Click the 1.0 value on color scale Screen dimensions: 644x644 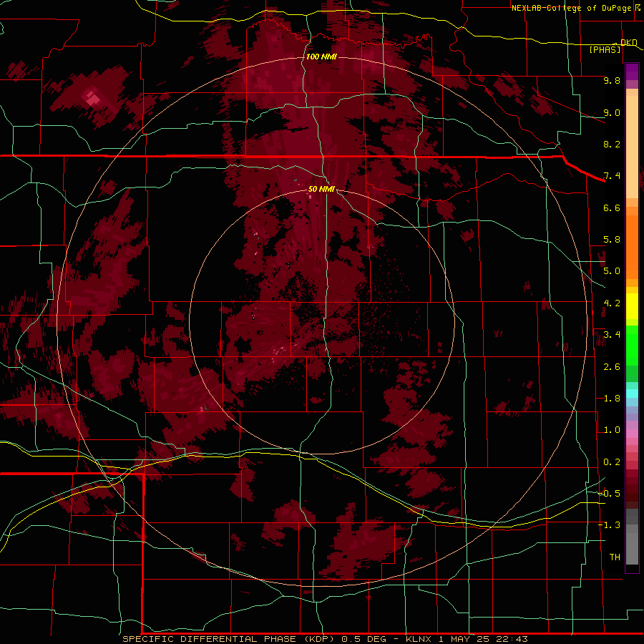tap(612, 430)
